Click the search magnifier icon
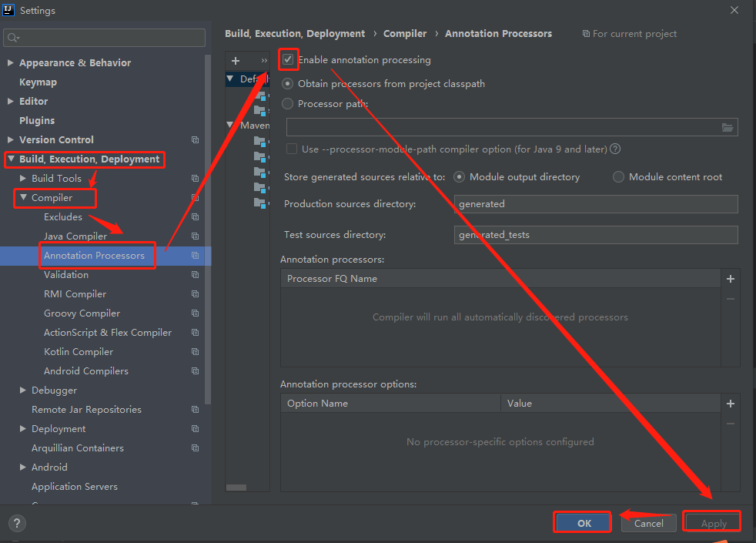Screen dimensions: 756x543 [13, 38]
